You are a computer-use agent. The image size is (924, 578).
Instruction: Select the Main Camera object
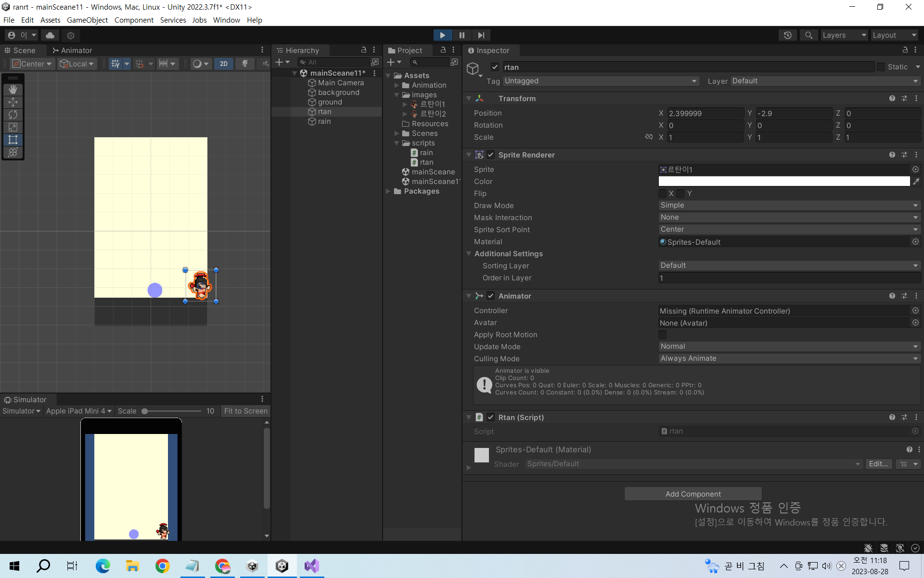coord(341,83)
